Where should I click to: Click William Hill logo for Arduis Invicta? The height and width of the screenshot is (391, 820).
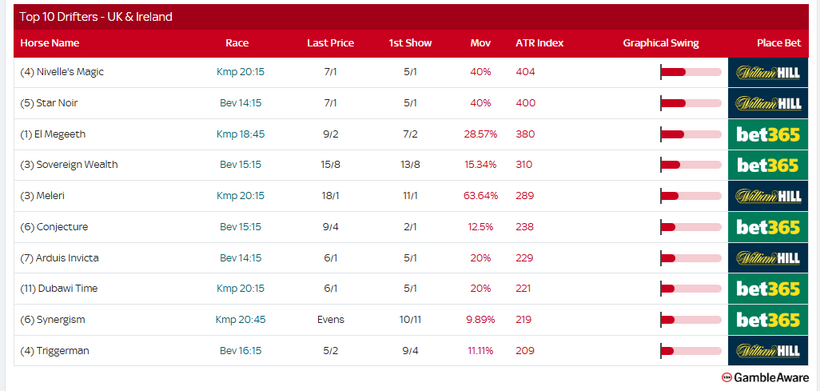click(768, 258)
